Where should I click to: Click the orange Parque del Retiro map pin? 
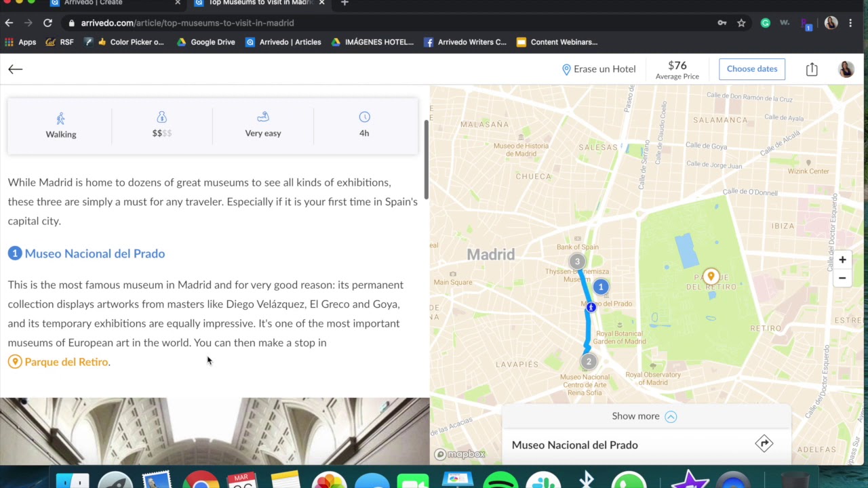(711, 275)
